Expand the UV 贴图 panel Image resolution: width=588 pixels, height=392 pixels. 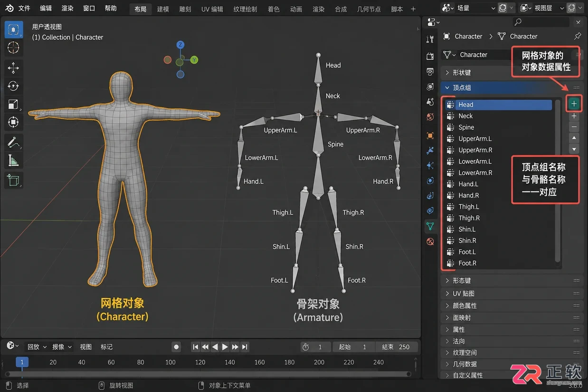tap(512, 294)
